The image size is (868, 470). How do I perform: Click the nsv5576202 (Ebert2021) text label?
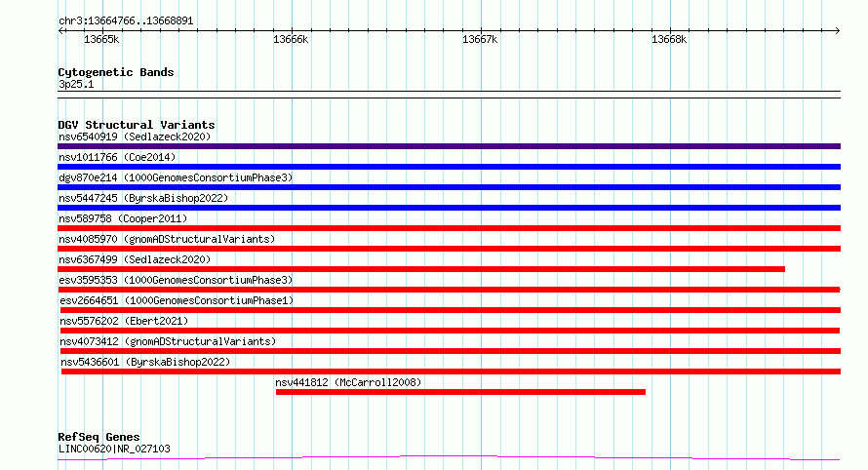coord(124,321)
